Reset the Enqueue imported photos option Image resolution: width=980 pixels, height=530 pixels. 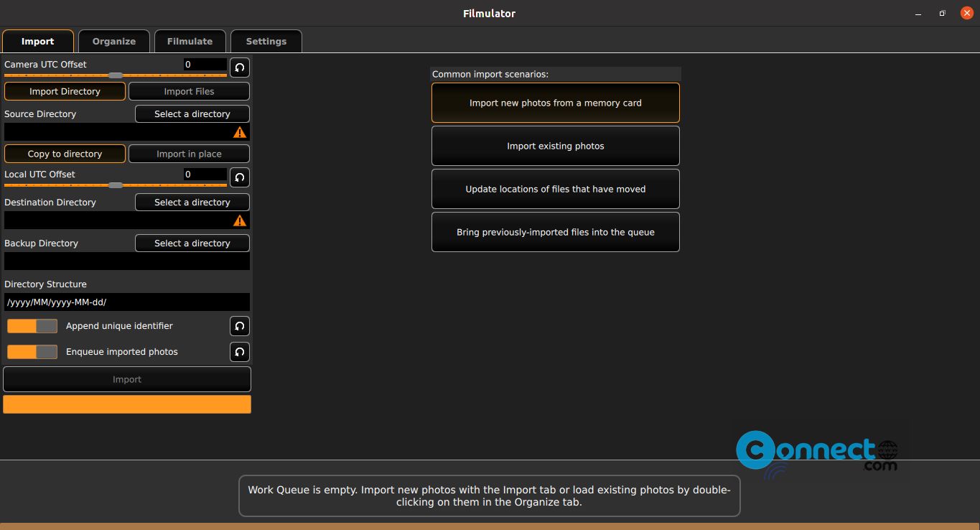click(x=240, y=352)
